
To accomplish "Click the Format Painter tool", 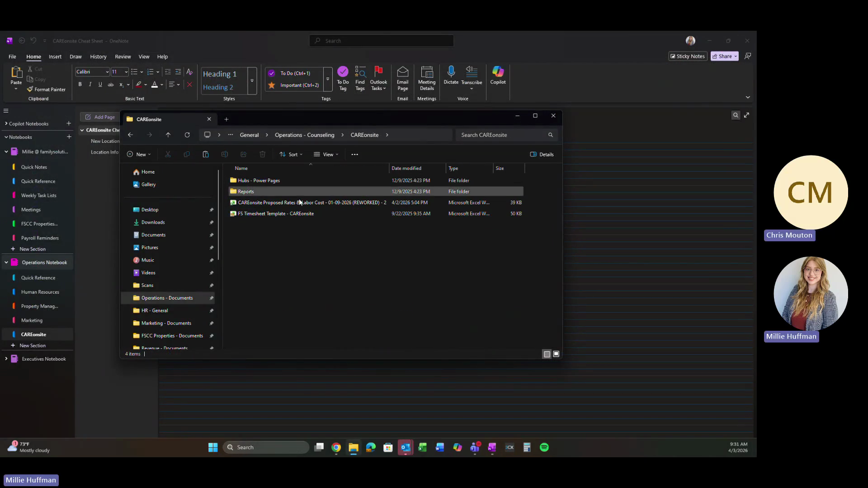I will pos(46,89).
